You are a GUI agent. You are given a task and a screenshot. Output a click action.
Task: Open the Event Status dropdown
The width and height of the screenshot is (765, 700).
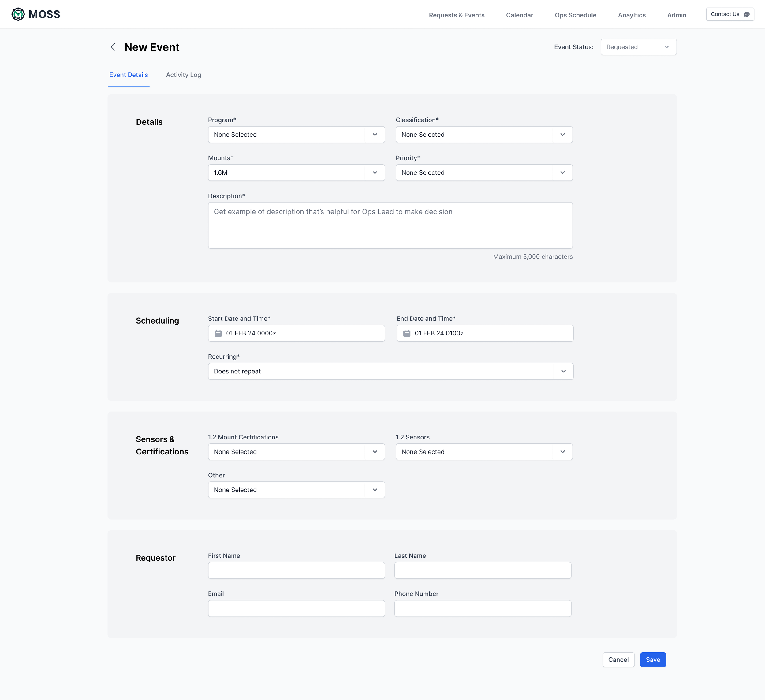[638, 47]
